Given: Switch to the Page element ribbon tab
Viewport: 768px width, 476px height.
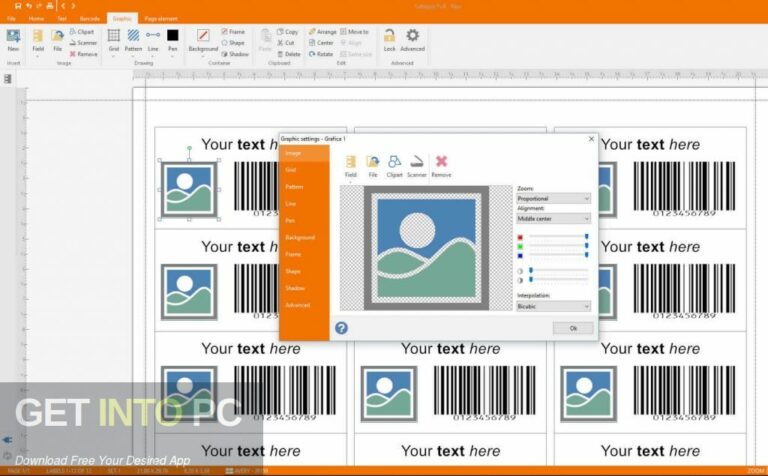Looking at the screenshot, I should point(161,19).
